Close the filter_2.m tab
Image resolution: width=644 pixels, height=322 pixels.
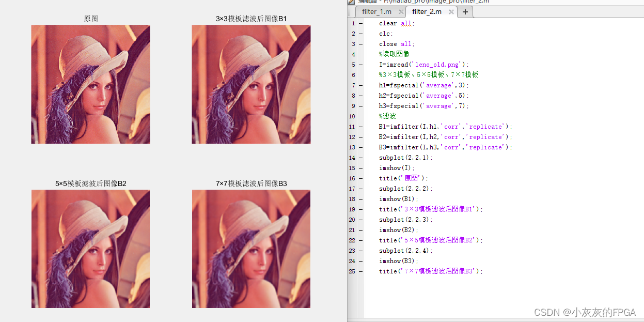[451, 12]
